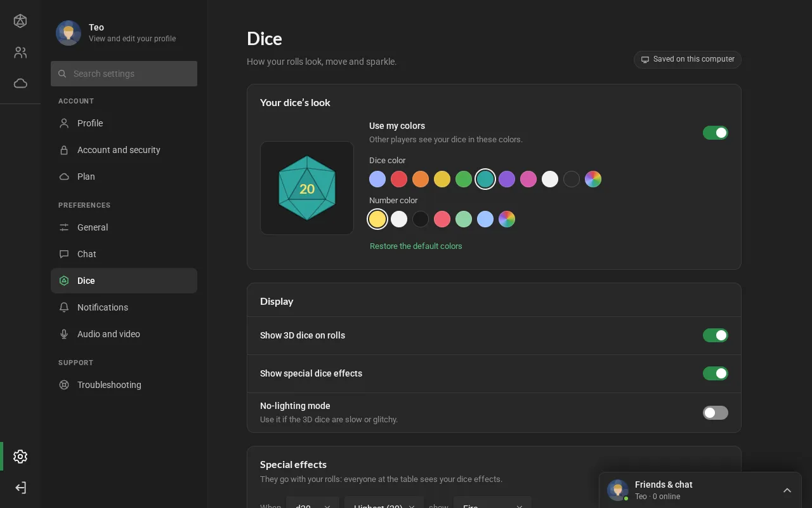This screenshot has width=812, height=508.
Task: Open Chat preferences
Action: 124,254
